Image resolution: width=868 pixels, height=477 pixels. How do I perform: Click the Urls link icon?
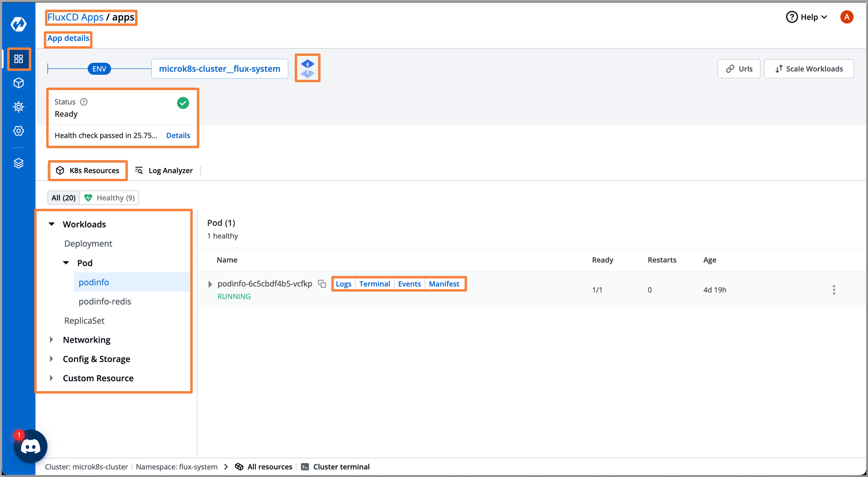(730, 69)
